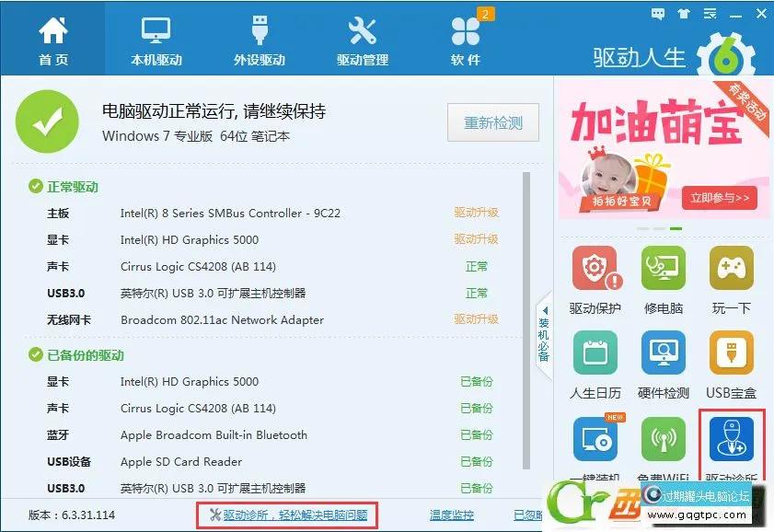Open the 人生日历 calendar app

(595, 355)
